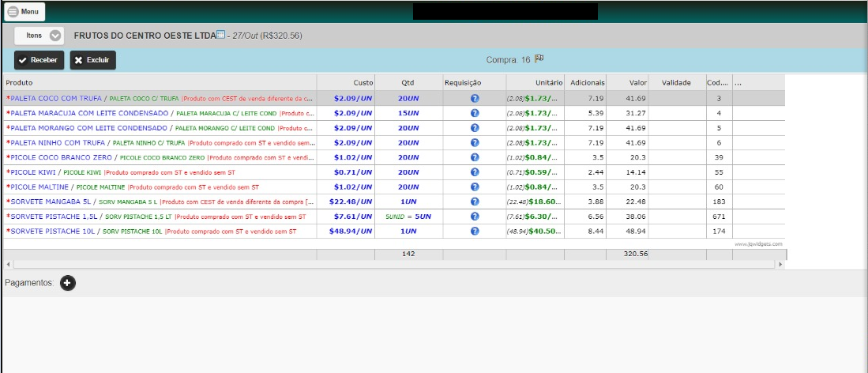The width and height of the screenshot is (868, 373).
Task: Select the $48.94/UN cost cell
Action: [x=346, y=231]
